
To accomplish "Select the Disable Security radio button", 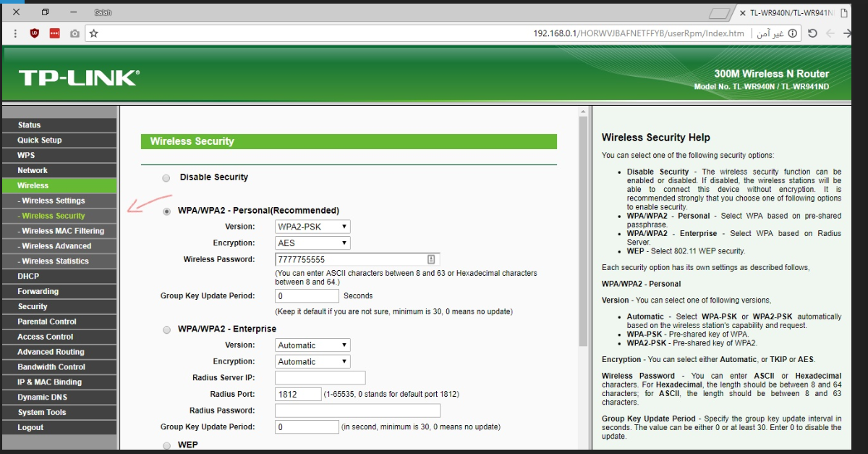I will (x=166, y=177).
